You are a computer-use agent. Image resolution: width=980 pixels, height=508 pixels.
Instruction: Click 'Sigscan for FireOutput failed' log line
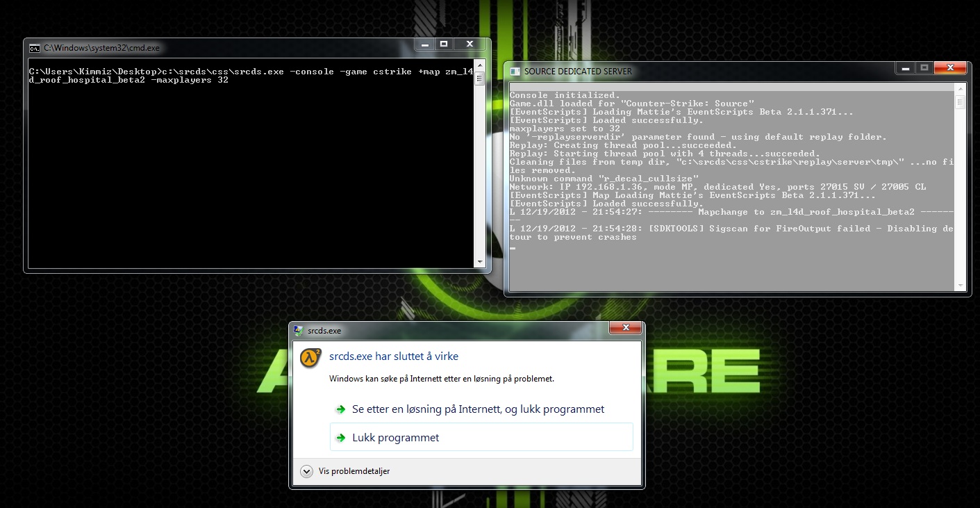(731, 233)
